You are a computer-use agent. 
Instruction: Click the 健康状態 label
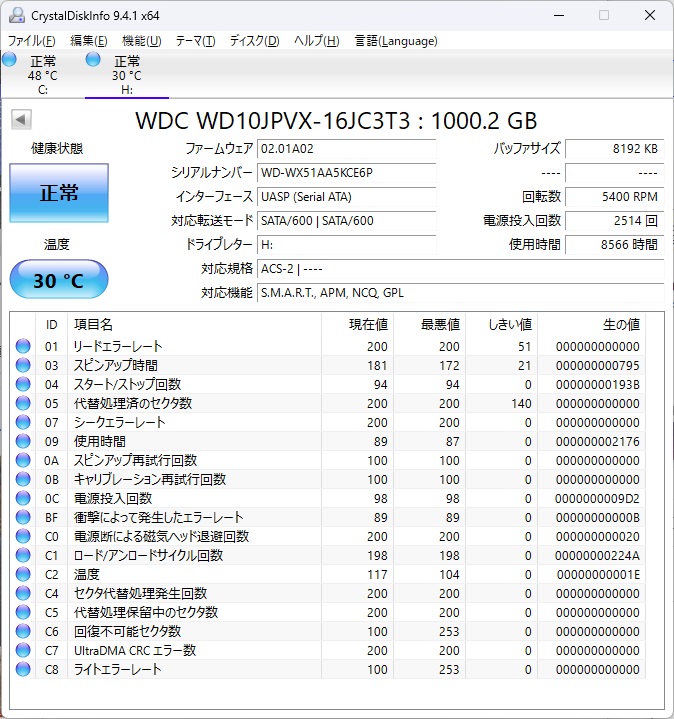click(57, 149)
